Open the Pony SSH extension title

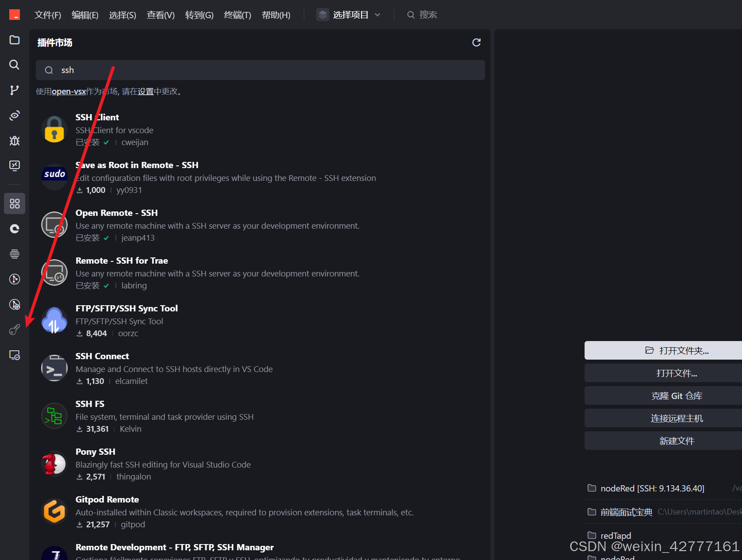point(95,452)
